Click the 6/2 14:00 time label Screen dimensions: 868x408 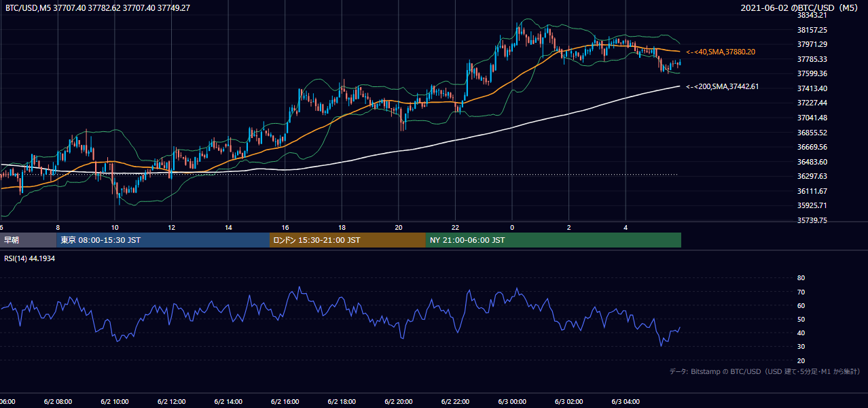228,402
